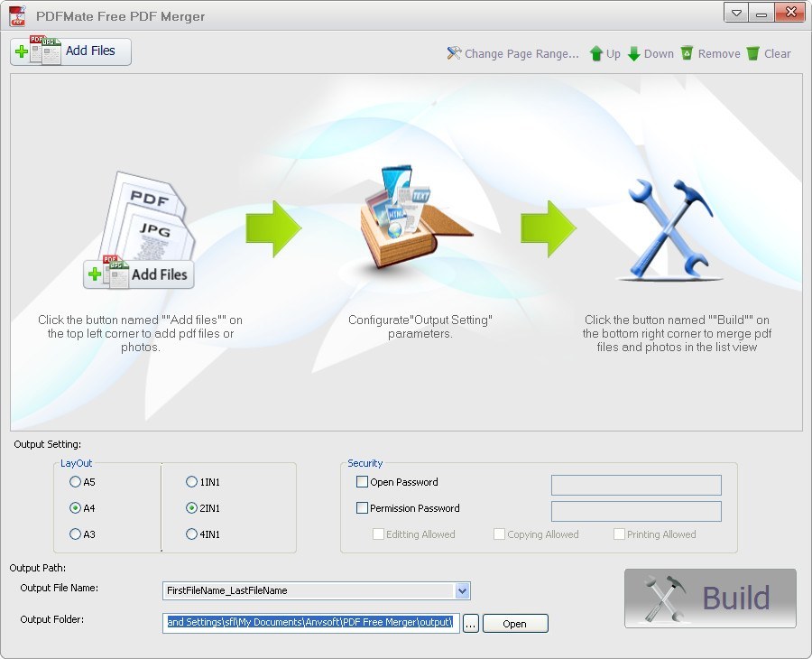Browse for a folder with the ... button
This screenshot has width=812, height=659.
pyautogui.click(x=471, y=623)
